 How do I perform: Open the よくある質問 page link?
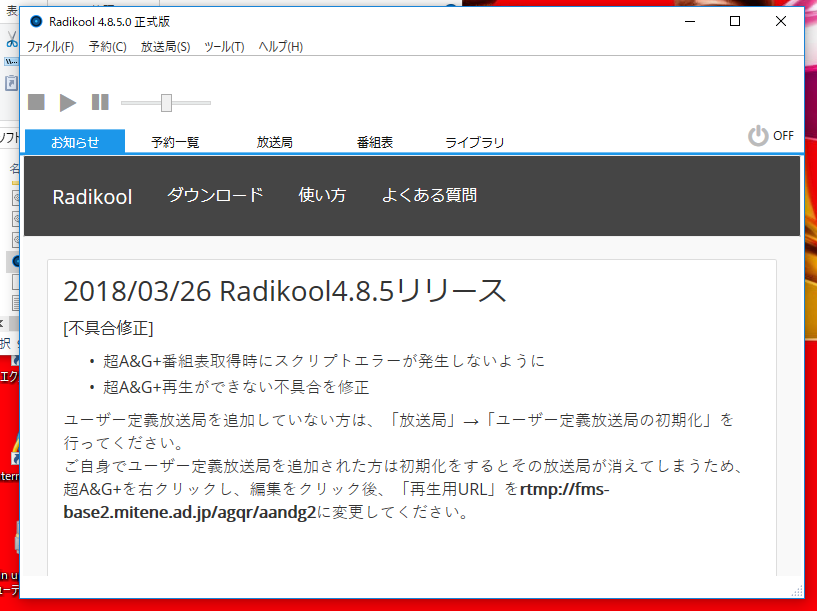coord(429,195)
